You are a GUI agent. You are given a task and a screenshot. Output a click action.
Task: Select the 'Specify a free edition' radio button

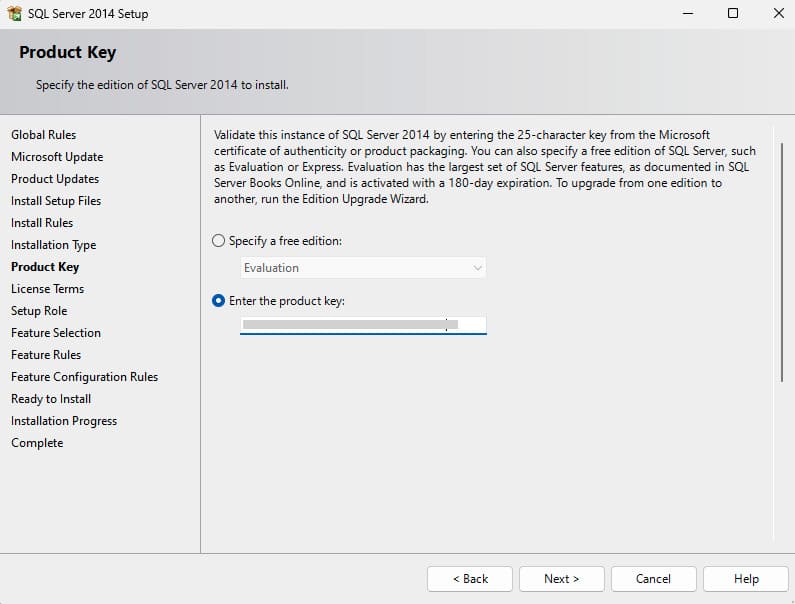219,241
